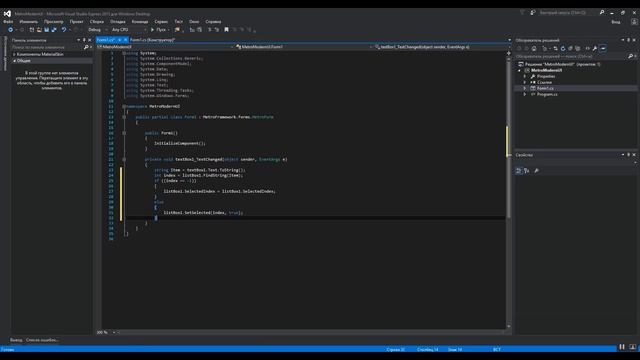Switch to the Form1.cs code tab
The height and width of the screenshot is (360, 640).
[x=106, y=40]
